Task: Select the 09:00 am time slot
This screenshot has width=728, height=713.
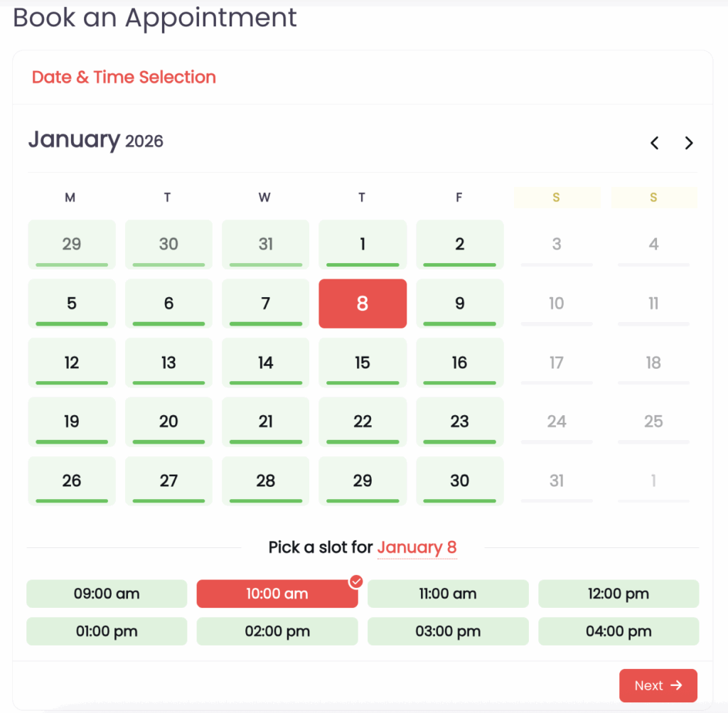Action: (x=107, y=594)
